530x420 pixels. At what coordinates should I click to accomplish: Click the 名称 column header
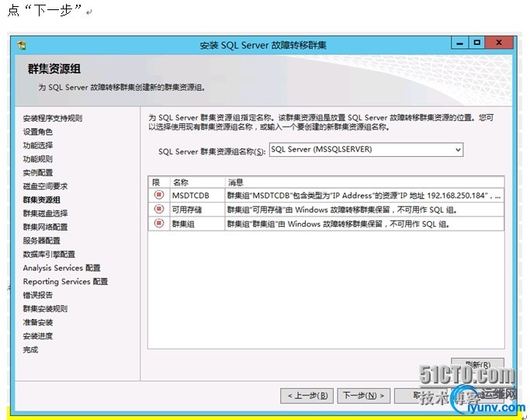pos(197,182)
